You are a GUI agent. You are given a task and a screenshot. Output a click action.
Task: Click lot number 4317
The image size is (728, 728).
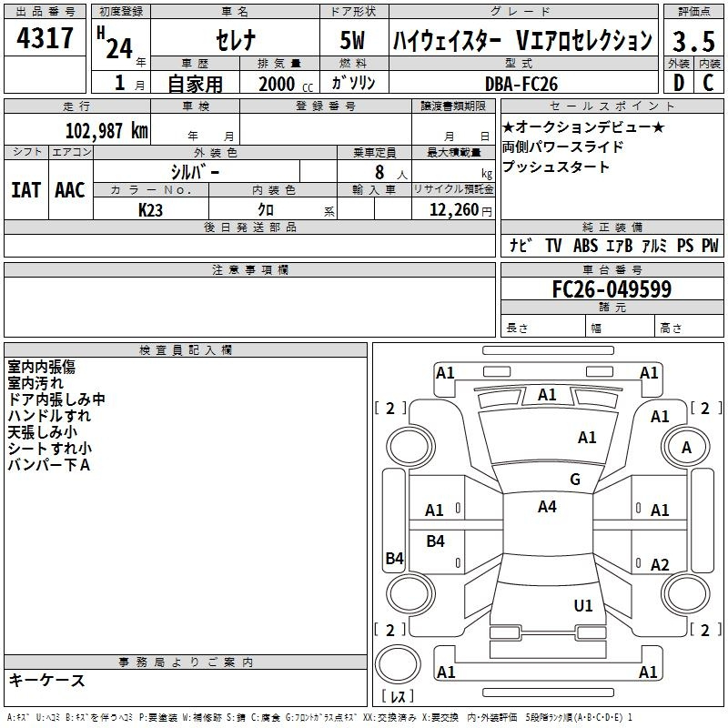45,38
